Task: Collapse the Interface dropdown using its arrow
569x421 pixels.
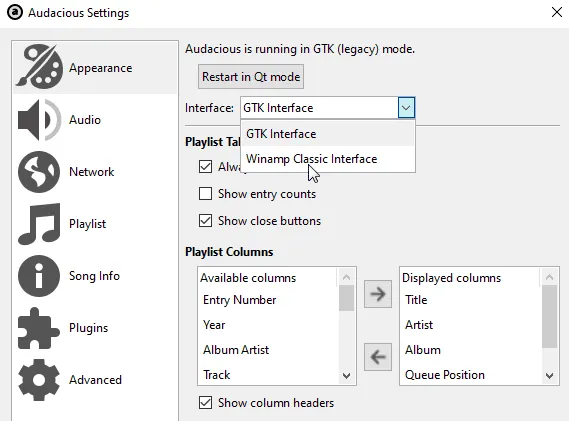Action: [406, 107]
